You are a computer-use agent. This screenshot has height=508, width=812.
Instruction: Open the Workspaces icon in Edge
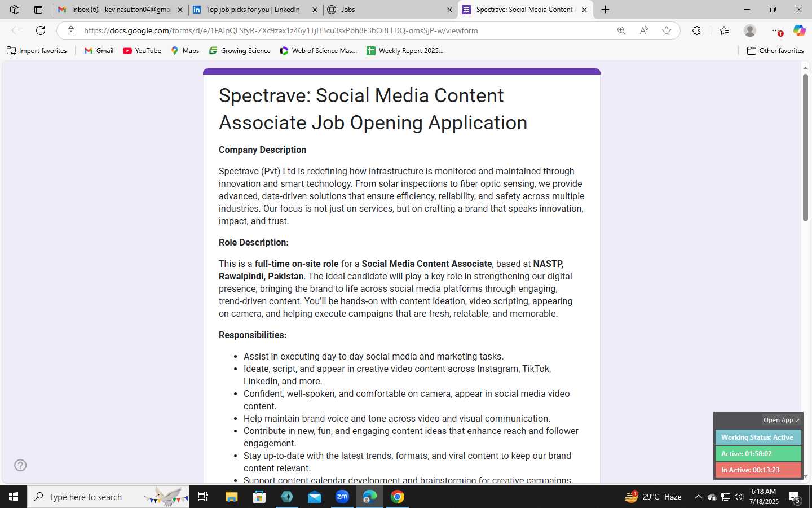[15, 10]
